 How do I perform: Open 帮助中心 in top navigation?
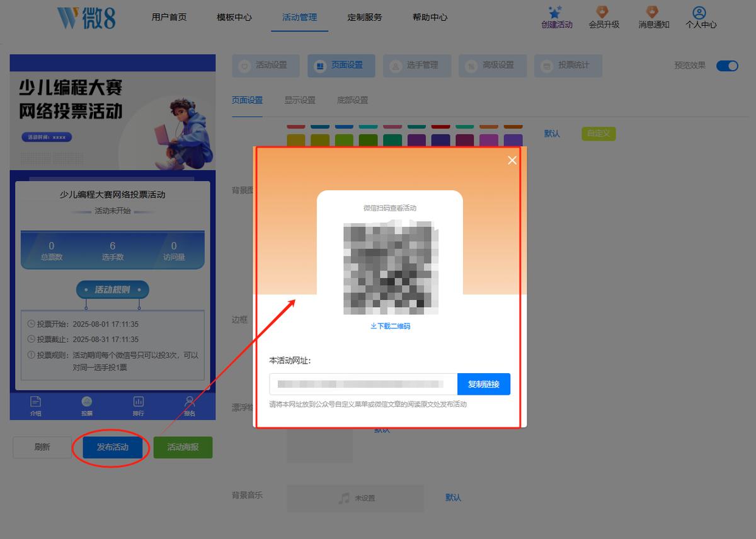click(430, 17)
